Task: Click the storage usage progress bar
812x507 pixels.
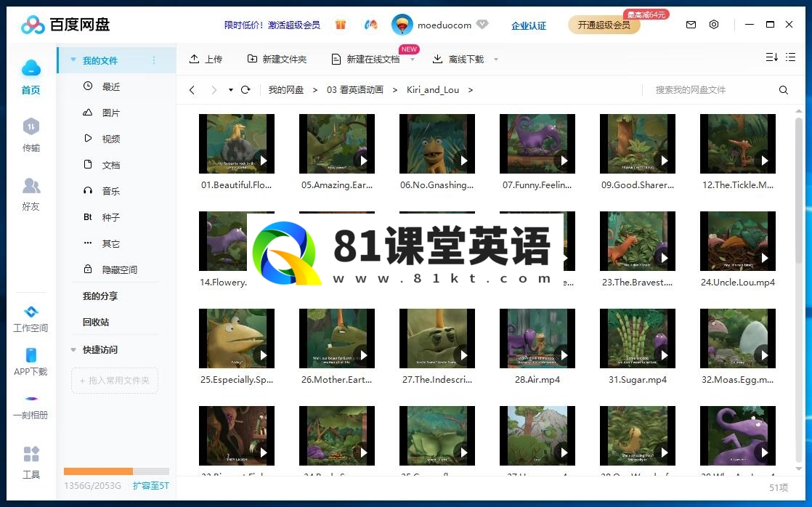Action: [116, 471]
